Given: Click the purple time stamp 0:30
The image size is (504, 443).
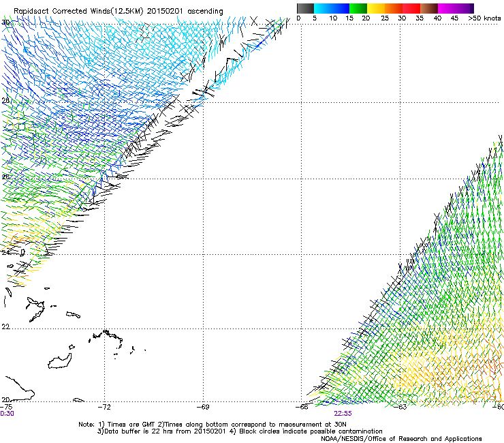Looking at the screenshot, I should (x=7, y=414).
